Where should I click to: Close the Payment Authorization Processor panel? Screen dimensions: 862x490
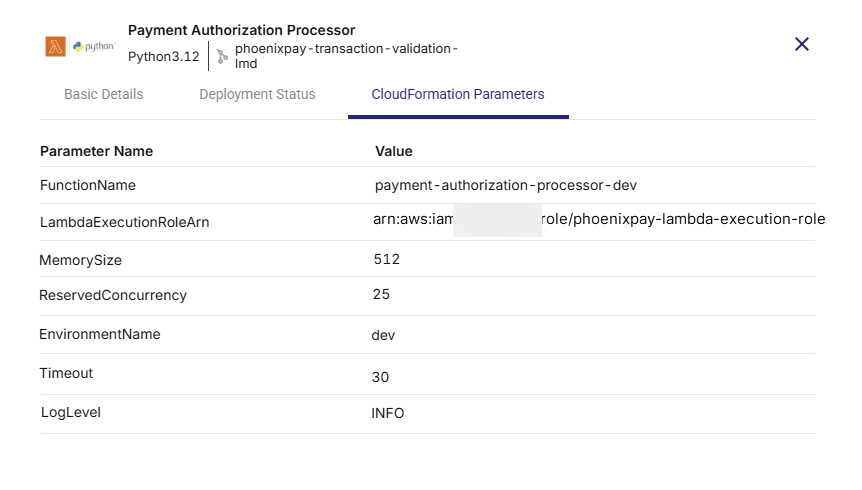click(x=801, y=44)
